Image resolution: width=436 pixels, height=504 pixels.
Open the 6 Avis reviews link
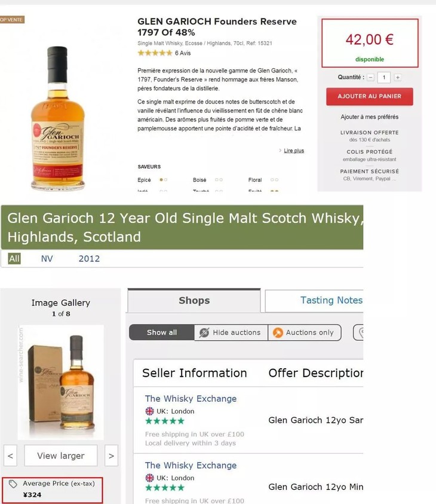click(183, 53)
